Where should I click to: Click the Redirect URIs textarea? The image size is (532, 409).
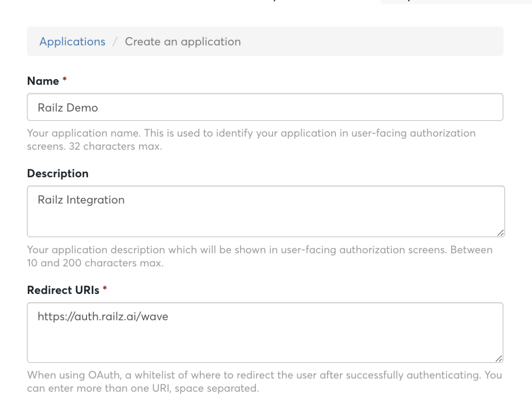point(265,333)
